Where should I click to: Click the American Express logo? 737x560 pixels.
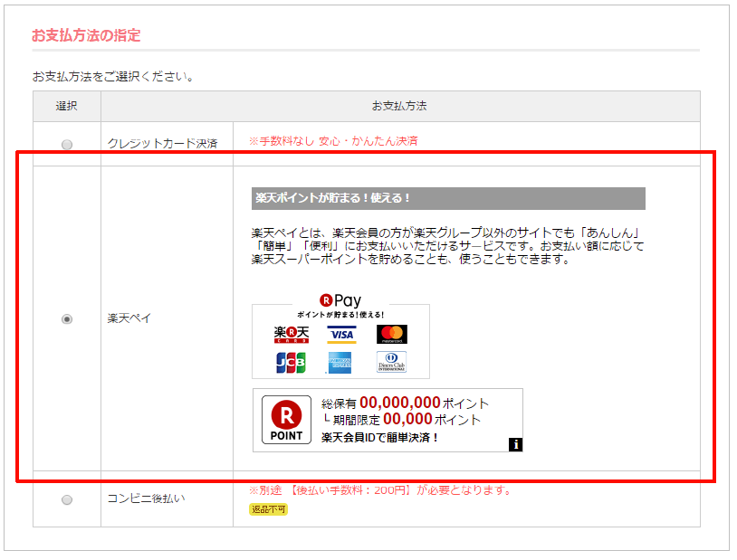coord(341,363)
